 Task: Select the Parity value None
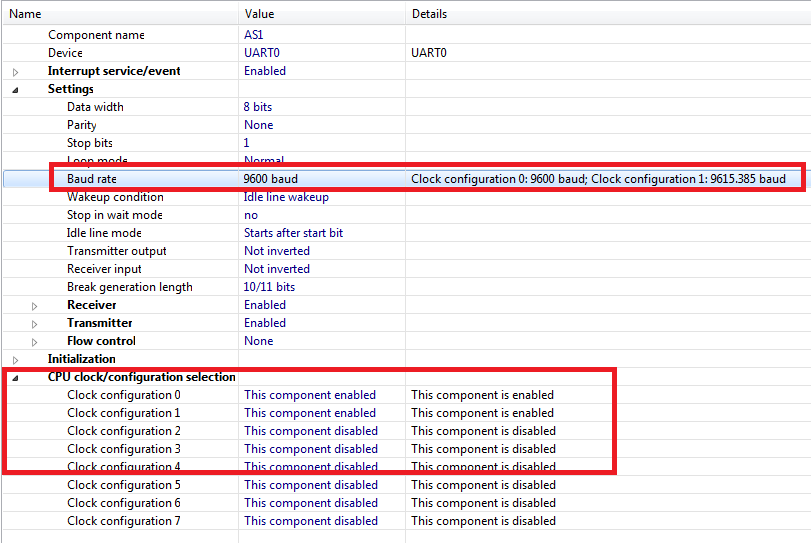click(259, 125)
